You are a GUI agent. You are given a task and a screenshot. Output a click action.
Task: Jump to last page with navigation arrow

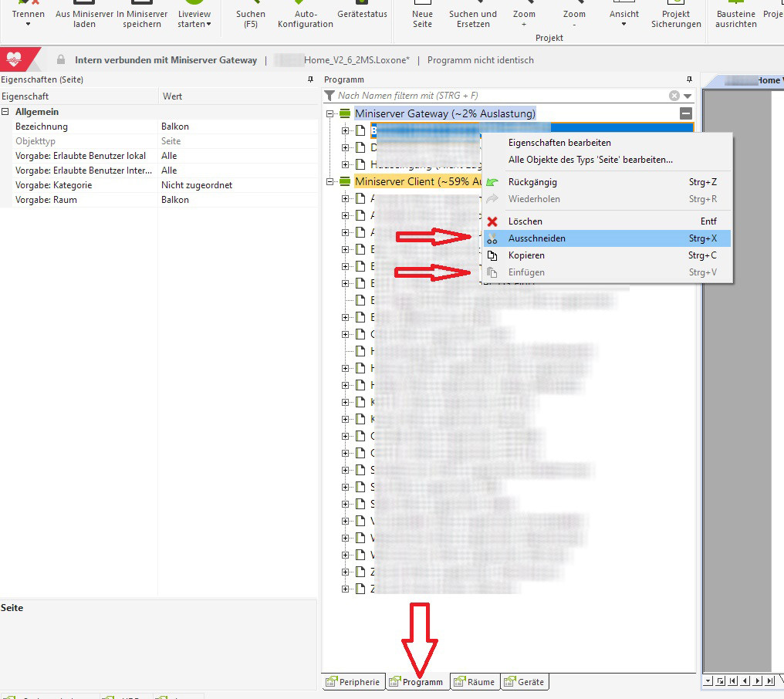770,680
